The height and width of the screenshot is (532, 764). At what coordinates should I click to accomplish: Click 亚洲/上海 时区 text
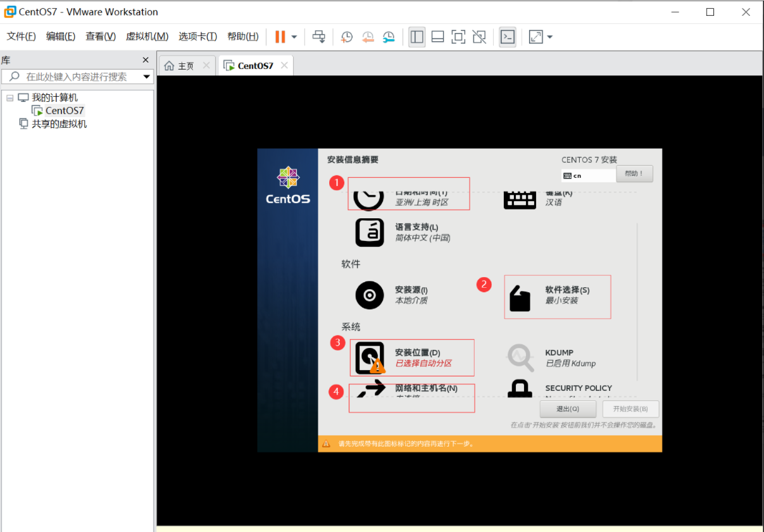click(422, 202)
